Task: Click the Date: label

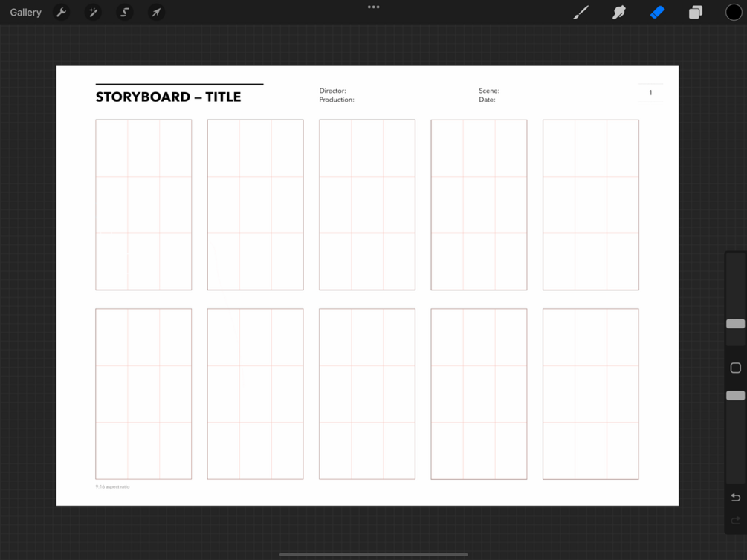Action: click(x=487, y=100)
